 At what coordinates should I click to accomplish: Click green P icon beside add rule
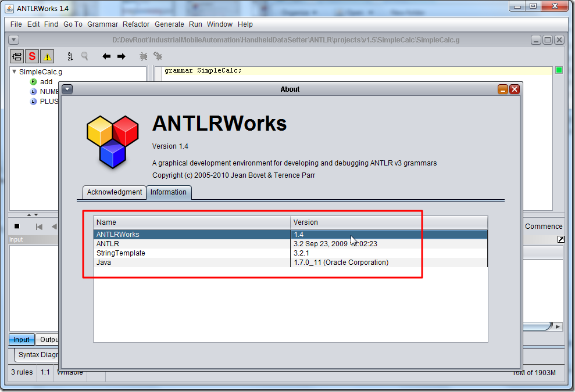33,82
